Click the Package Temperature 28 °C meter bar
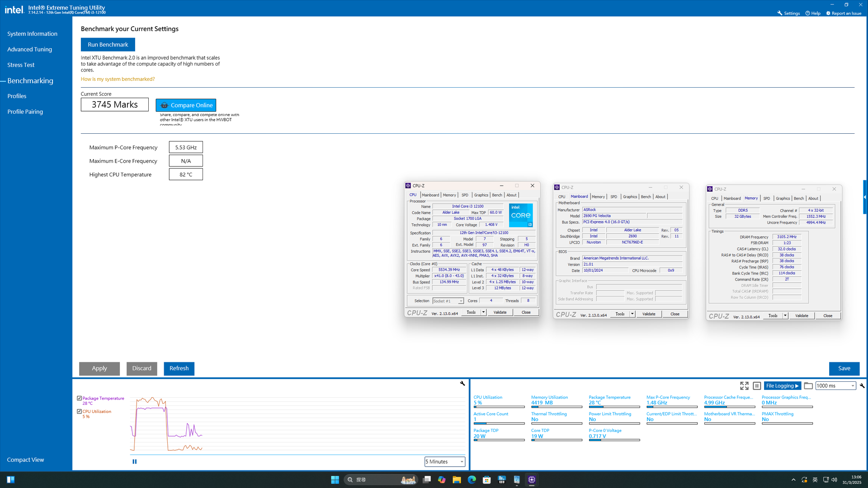This screenshot has width=868, height=488. click(614, 407)
